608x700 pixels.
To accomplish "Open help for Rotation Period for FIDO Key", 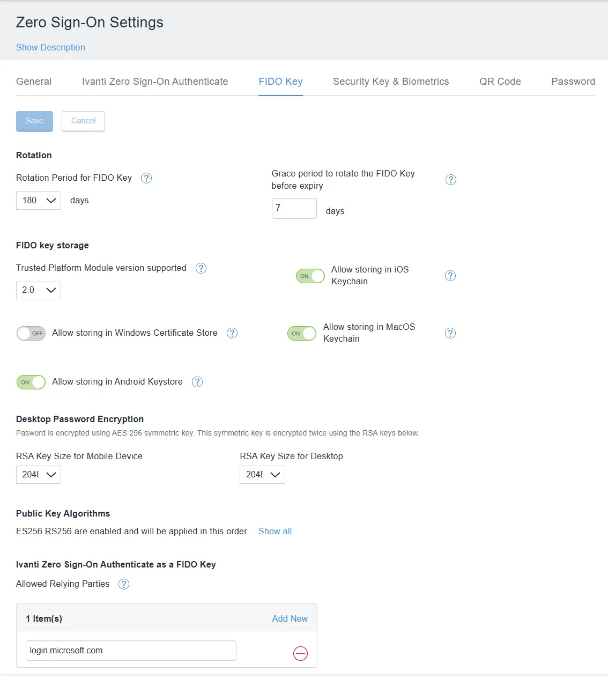I will tap(146, 178).
